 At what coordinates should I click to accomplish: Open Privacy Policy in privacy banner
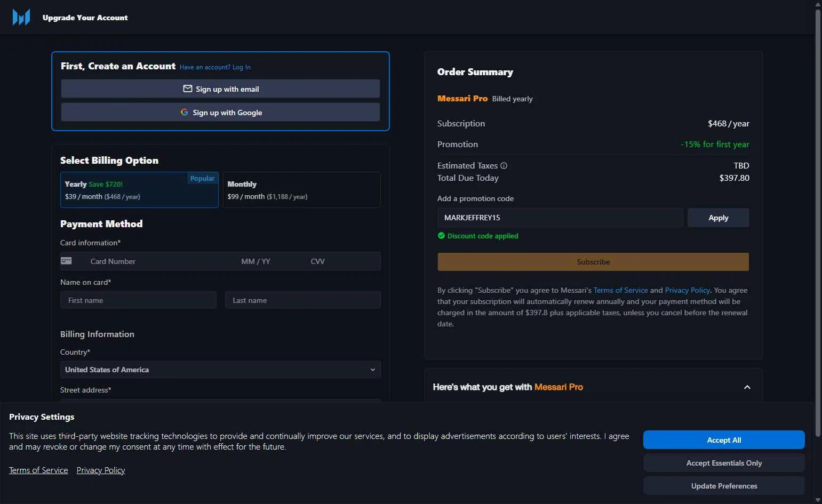coord(100,470)
